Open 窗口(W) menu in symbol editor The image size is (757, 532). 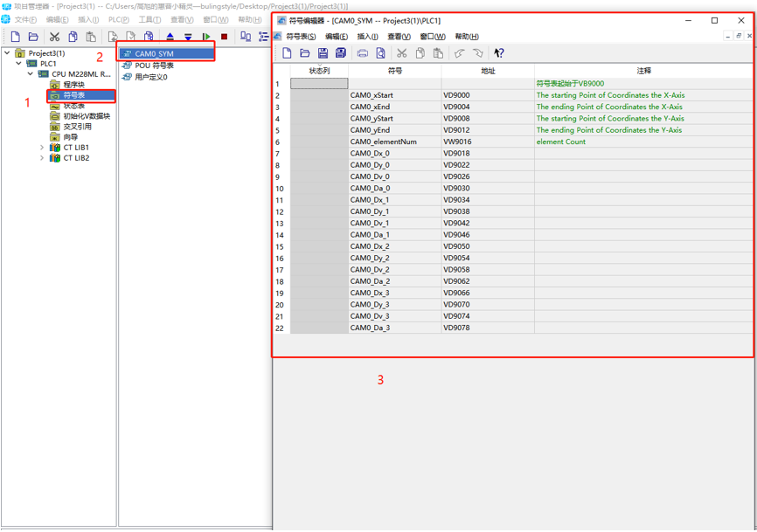coord(433,37)
